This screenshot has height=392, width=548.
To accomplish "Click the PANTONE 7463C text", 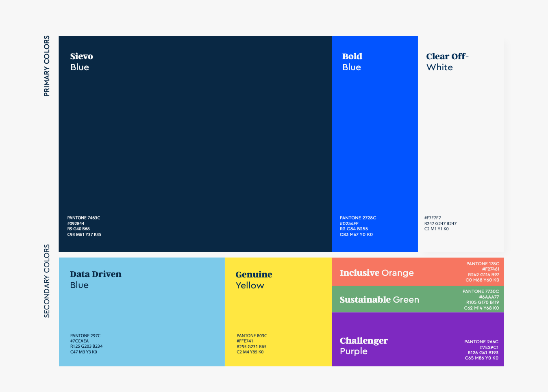I will [x=84, y=218].
